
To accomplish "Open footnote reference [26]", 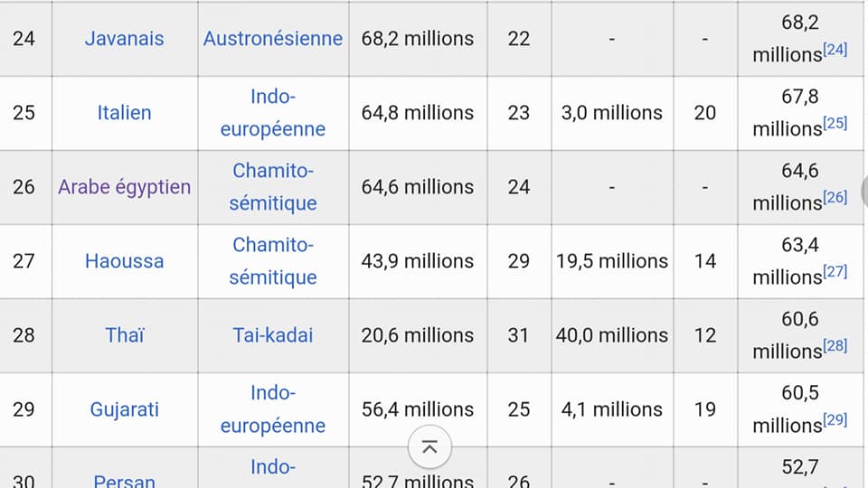I will [x=835, y=199].
